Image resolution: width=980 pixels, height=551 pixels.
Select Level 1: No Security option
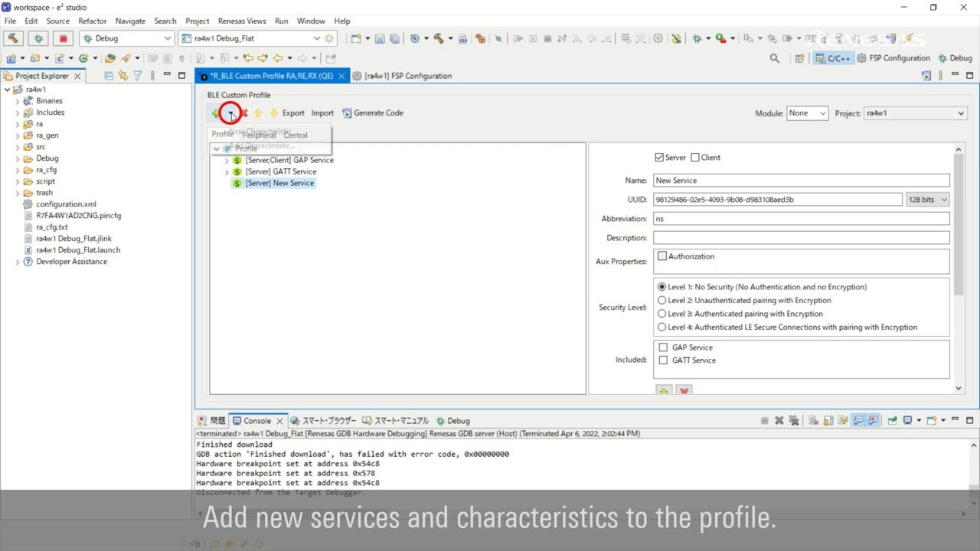[662, 287]
